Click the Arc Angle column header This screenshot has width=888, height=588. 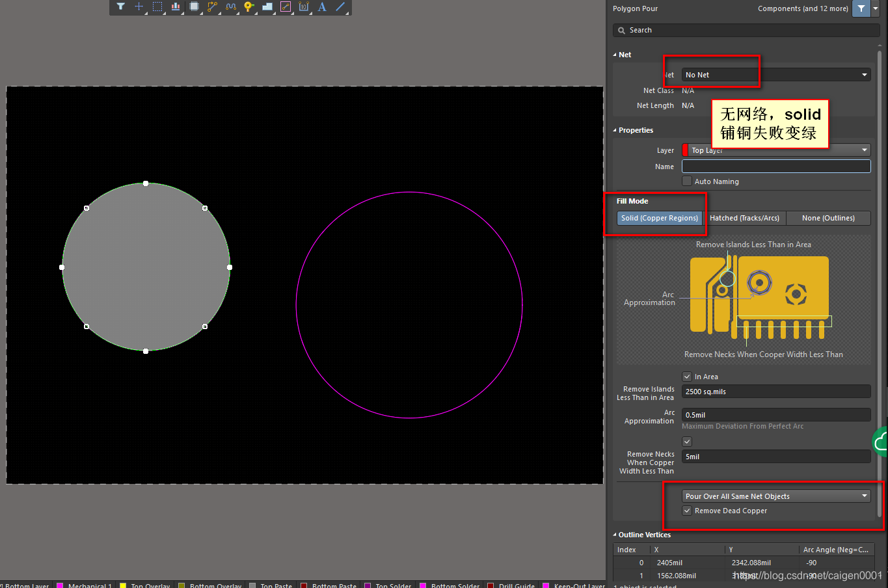pyautogui.click(x=836, y=550)
